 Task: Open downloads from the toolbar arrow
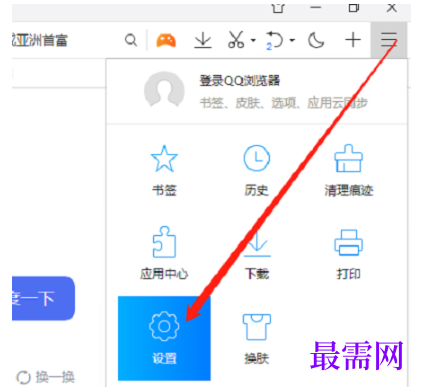[x=203, y=40]
